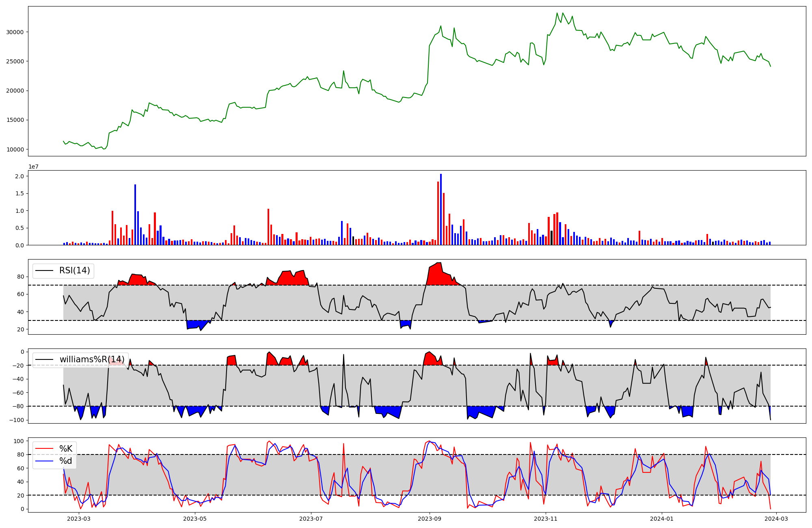Click the 1e7 volume scale label
This screenshot has height=528, width=812.
[x=33, y=167]
